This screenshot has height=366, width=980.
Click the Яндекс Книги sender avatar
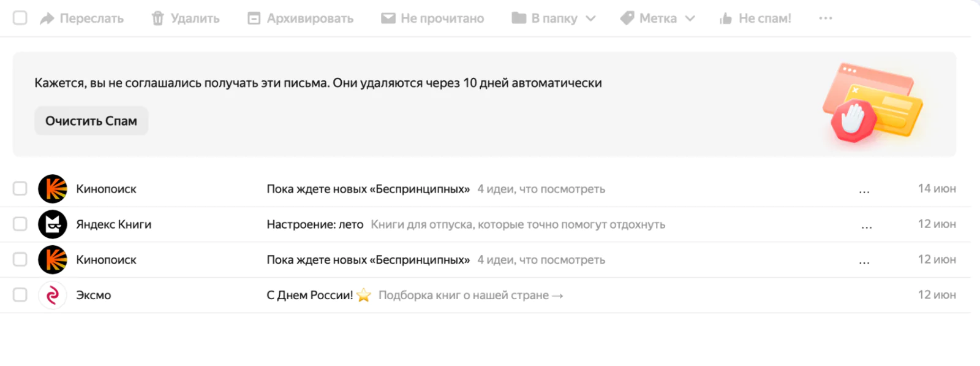(53, 224)
